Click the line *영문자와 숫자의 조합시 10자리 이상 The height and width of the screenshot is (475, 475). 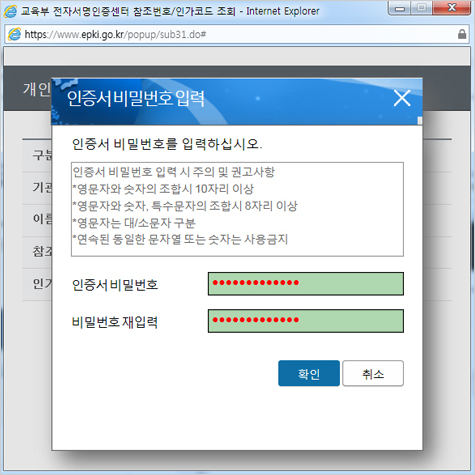pyautogui.click(x=163, y=189)
